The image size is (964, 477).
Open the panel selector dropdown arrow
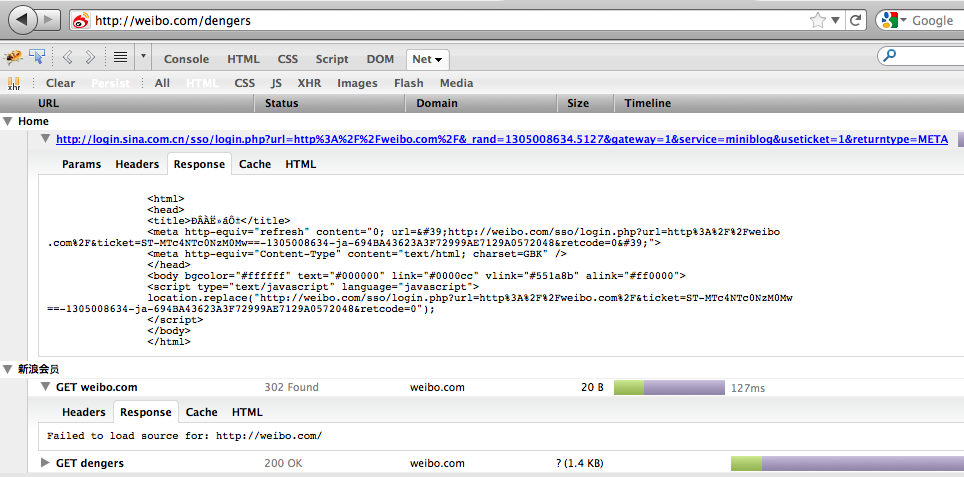click(x=143, y=57)
